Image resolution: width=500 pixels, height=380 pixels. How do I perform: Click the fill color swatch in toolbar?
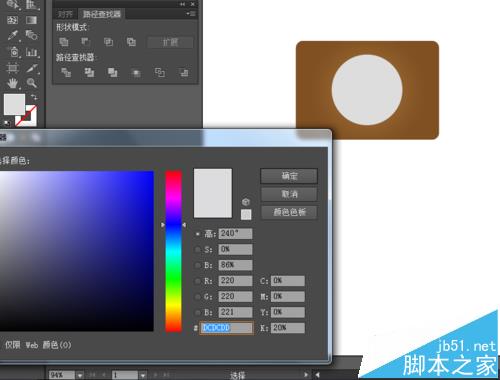coord(14,104)
